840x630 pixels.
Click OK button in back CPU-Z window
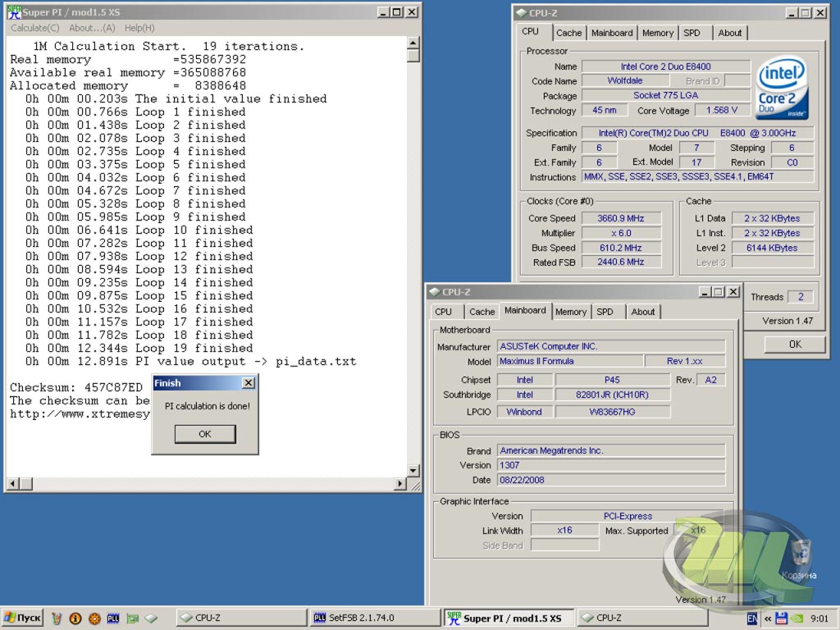coord(795,344)
